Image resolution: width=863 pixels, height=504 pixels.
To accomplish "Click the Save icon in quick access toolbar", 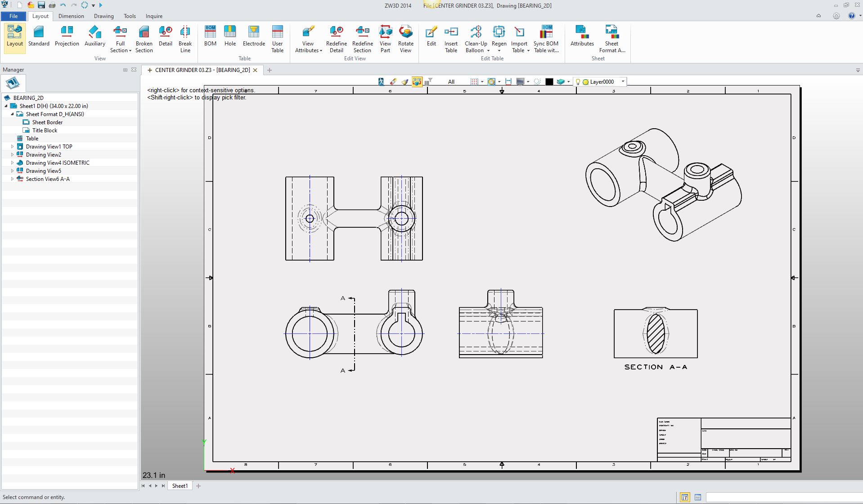I will [41, 5].
